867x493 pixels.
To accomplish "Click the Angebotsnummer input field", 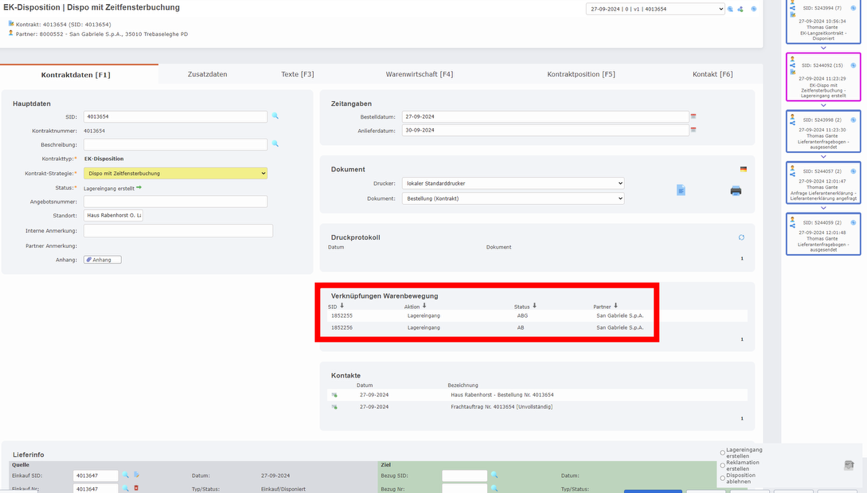I will [175, 202].
